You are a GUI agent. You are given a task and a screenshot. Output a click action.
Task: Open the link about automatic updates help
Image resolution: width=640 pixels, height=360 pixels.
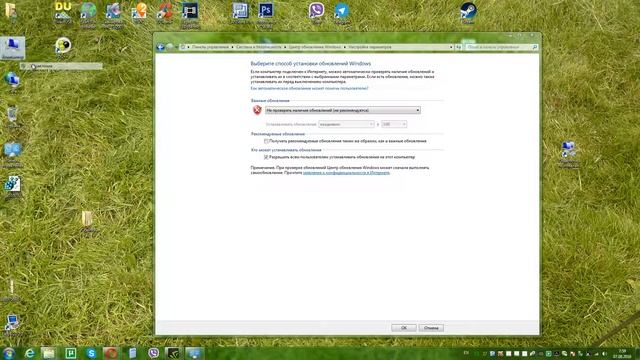point(309,88)
